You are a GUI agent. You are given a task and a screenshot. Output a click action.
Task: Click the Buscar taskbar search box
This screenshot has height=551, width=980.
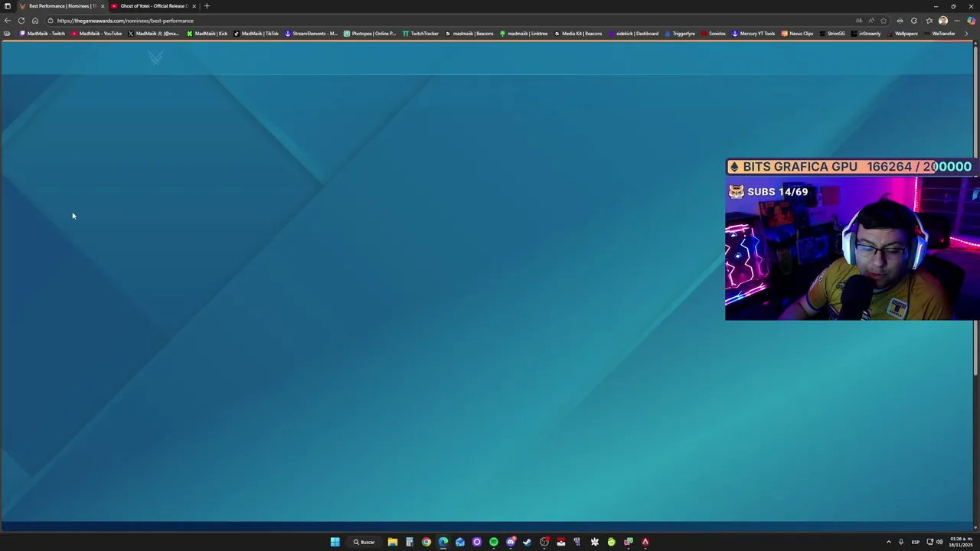click(x=364, y=542)
